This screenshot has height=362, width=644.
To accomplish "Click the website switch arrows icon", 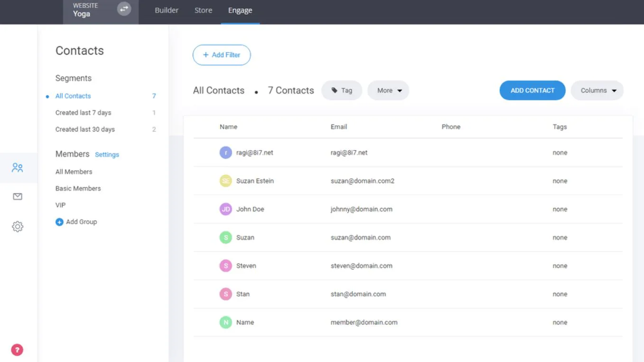I will coord(124,9).
